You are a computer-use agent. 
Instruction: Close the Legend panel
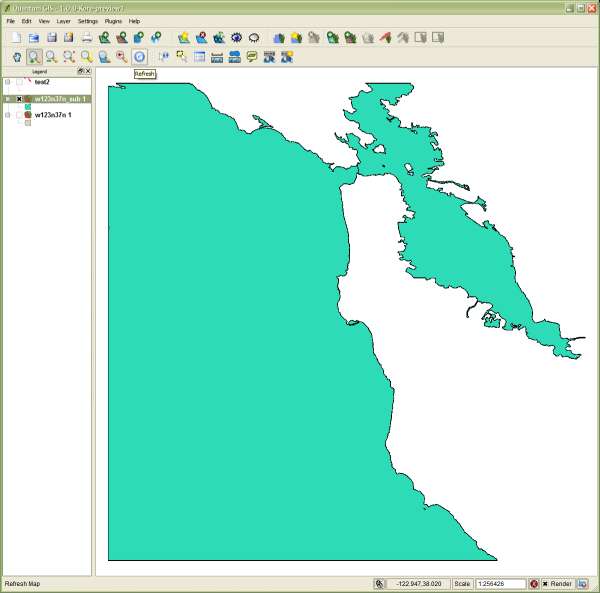click(88, 71)
